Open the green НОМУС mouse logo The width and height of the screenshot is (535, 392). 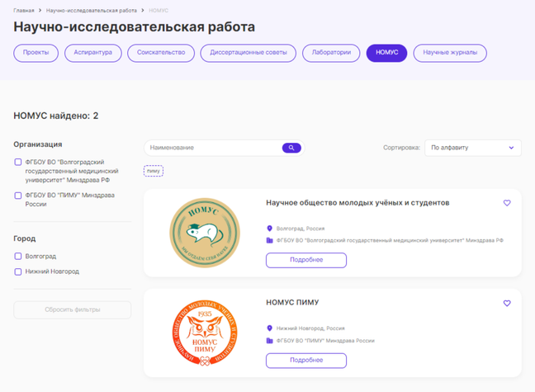click(205, 233)
